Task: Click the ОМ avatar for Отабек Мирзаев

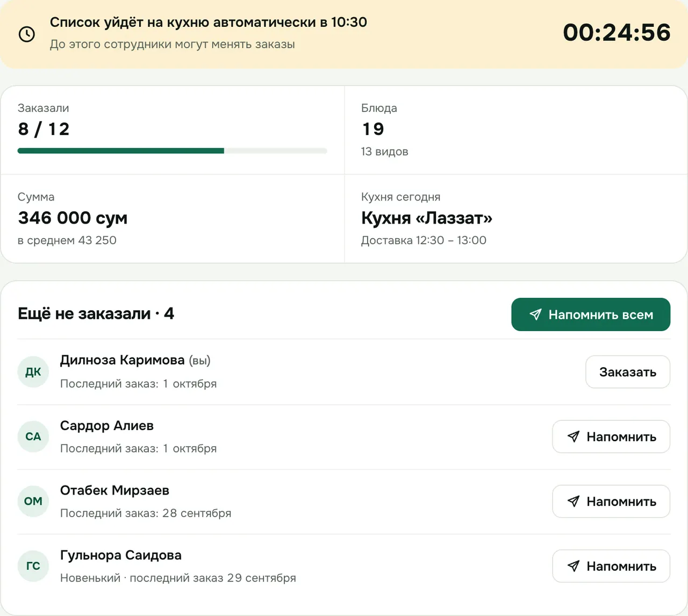Action: point(33,501)
